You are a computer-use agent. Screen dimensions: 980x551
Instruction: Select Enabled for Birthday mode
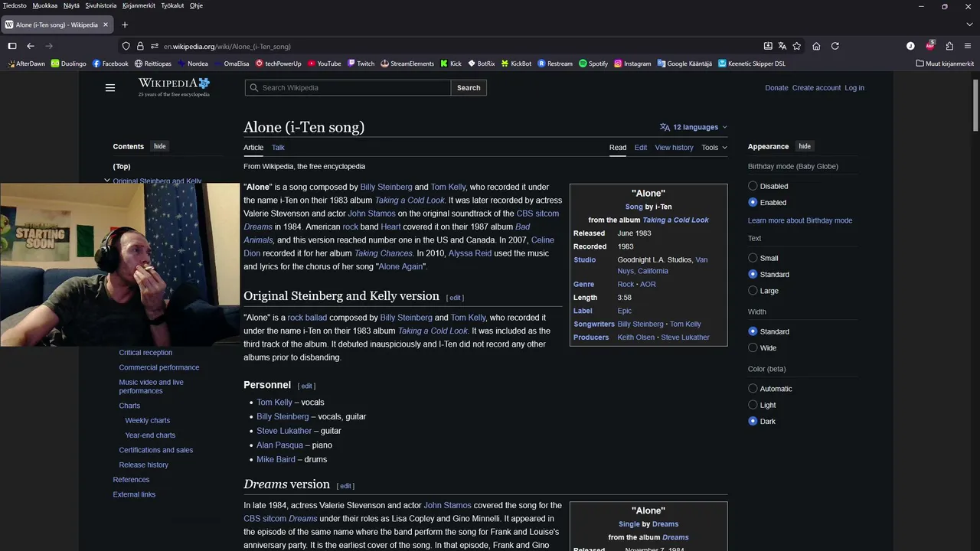(x=753, y=203)
